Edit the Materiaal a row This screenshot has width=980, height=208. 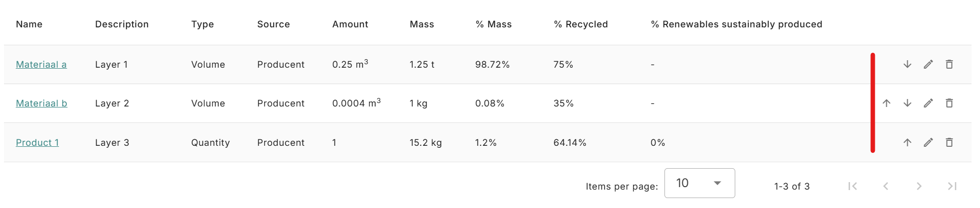928,64
